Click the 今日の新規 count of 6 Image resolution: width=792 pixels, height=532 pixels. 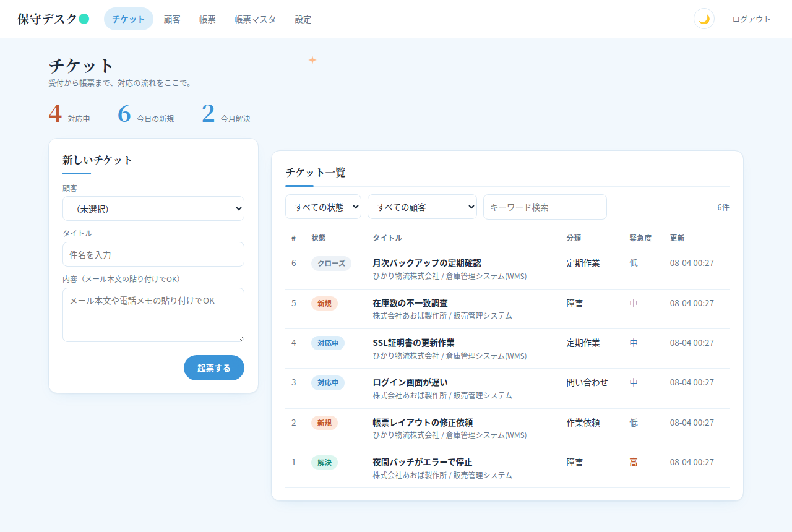146,114
